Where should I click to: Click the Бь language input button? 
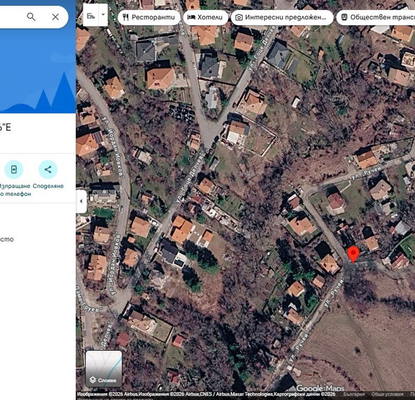[91, 15]
